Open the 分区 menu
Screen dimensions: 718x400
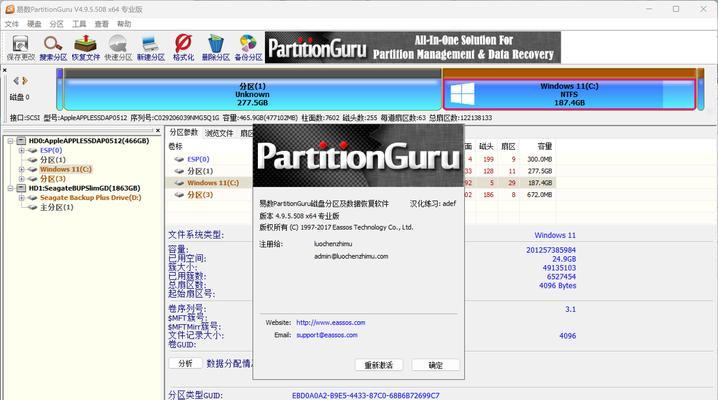click(x=57, y=24)
